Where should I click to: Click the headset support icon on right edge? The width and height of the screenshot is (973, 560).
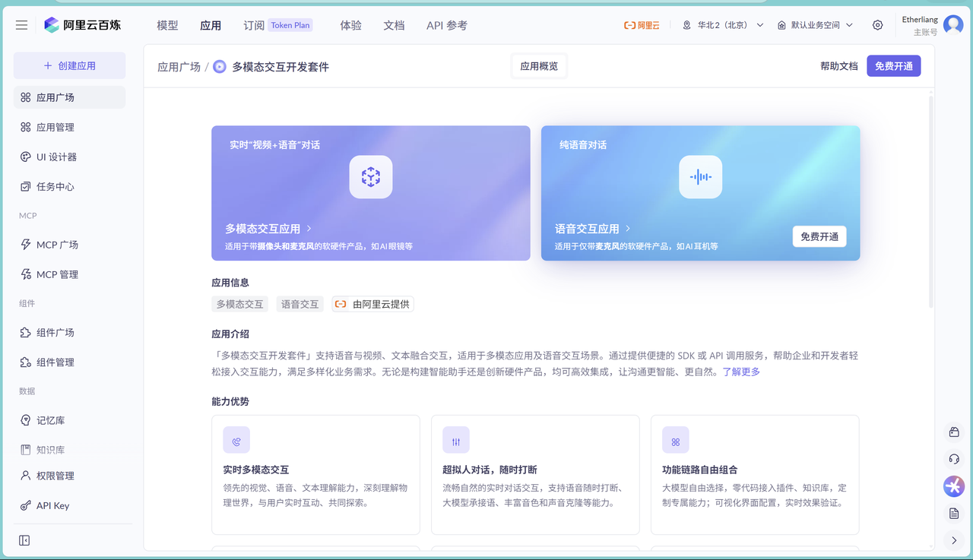(954, 459)
